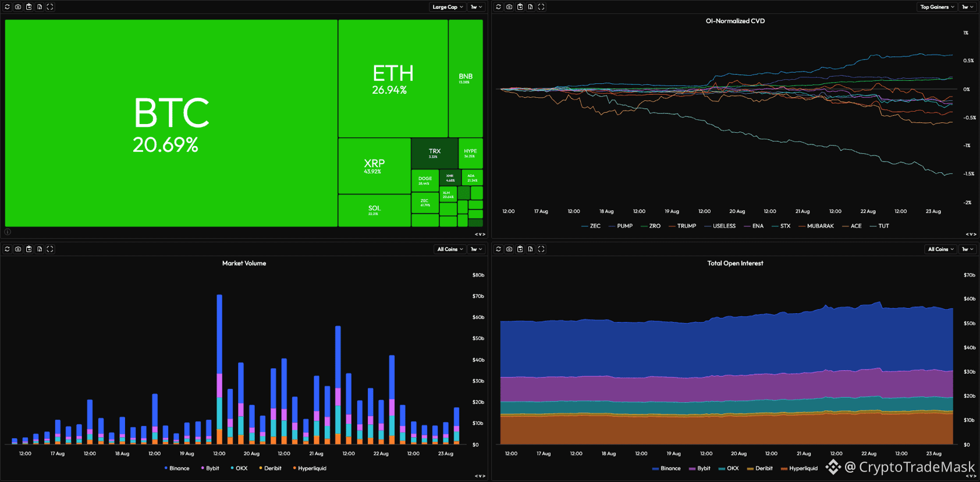Hide Binance bars in the Market Volume legend
Screen dimensions: 980x482
click(177, 468)
